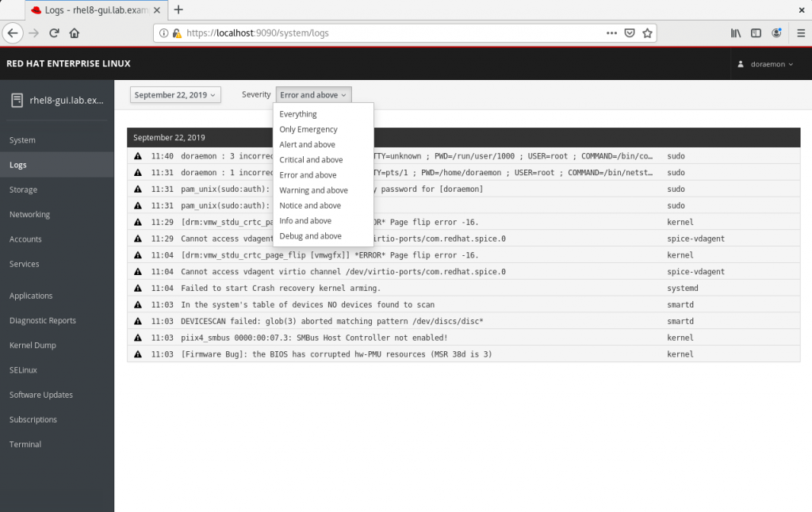
Task: Open page actions three-dots menu
Action: 611,33
